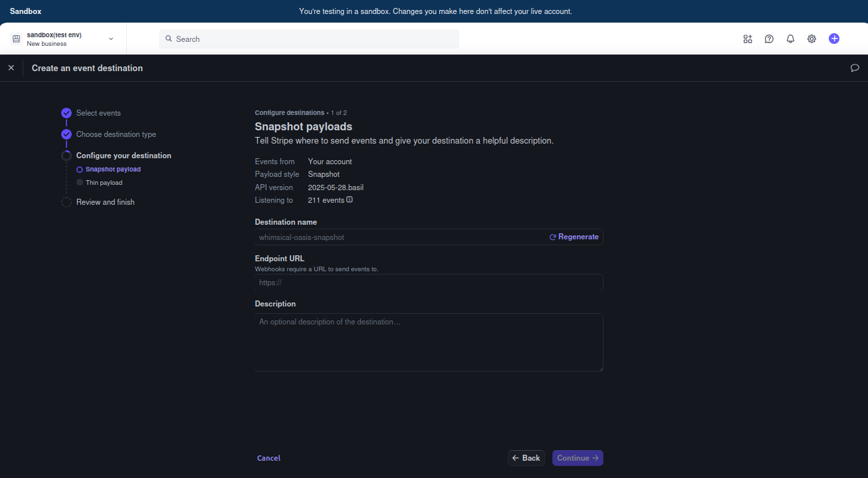Click the purple plus create button

834,39
